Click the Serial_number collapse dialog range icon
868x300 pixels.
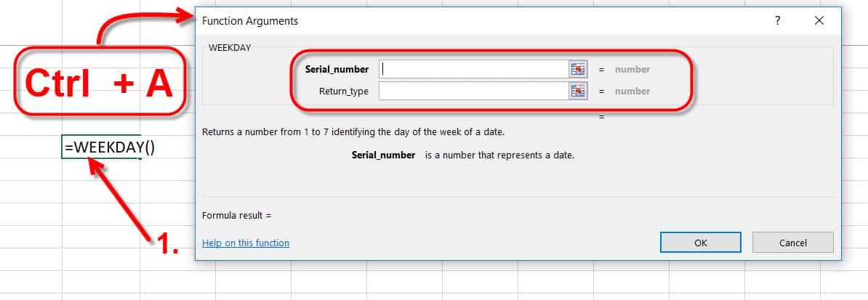point(577,69)
